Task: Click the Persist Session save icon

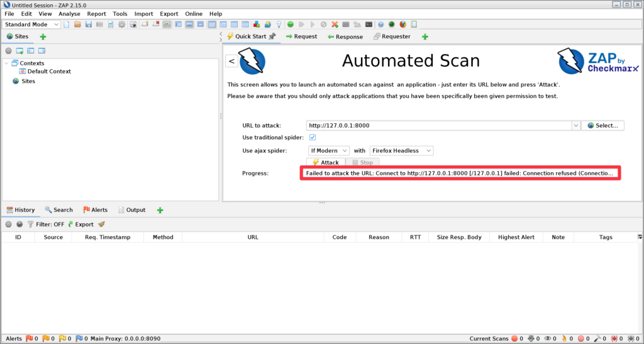Action: pyautogui.click(x=89, y=25)
